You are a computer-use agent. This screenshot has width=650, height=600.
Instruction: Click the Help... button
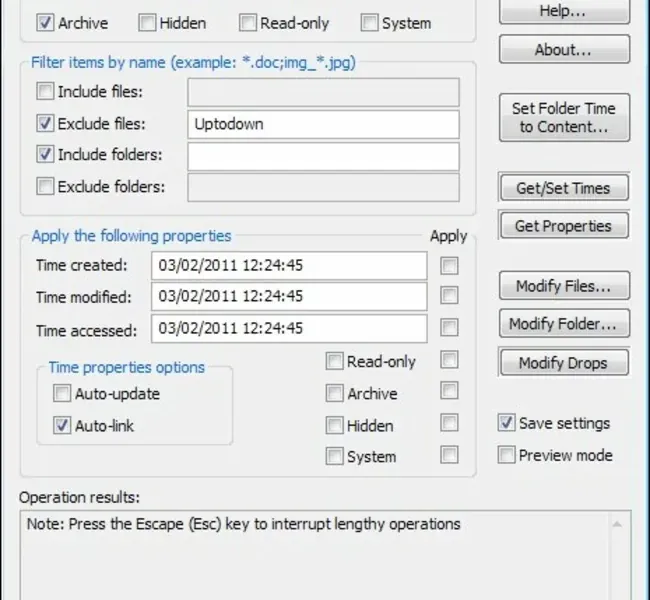[x=564, y=13]
